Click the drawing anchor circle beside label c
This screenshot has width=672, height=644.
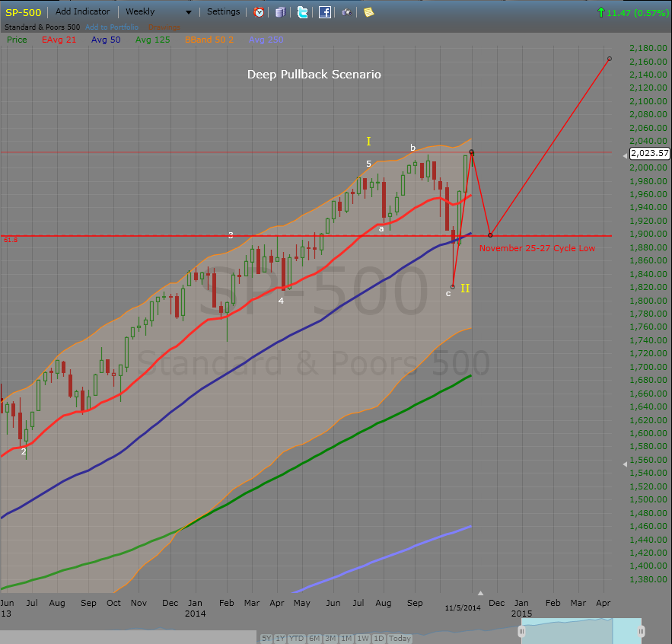coord(453,286)
